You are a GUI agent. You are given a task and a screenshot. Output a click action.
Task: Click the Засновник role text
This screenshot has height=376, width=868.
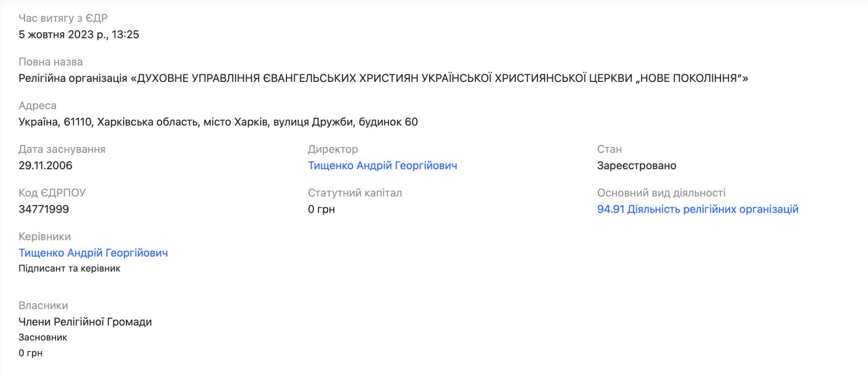click(43, 337)
